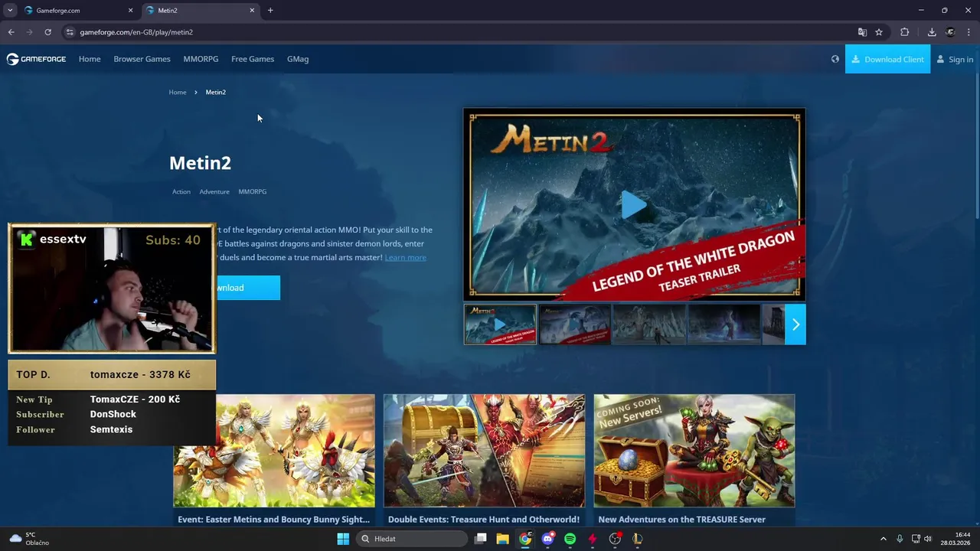Click the Adventure genre tag
Viewport: 980px width, 551px height.
(x=214, y=191)
